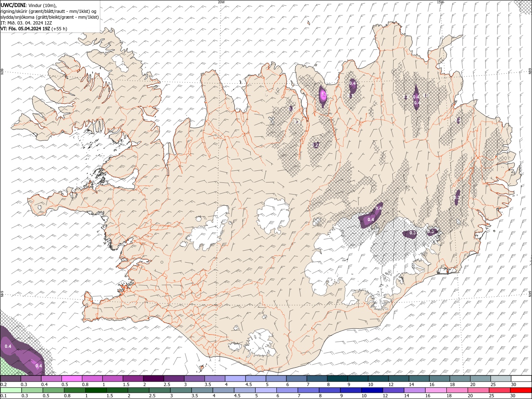
Task: Click the 'slydda/snjókoma' legend description line
Action: 49,17
